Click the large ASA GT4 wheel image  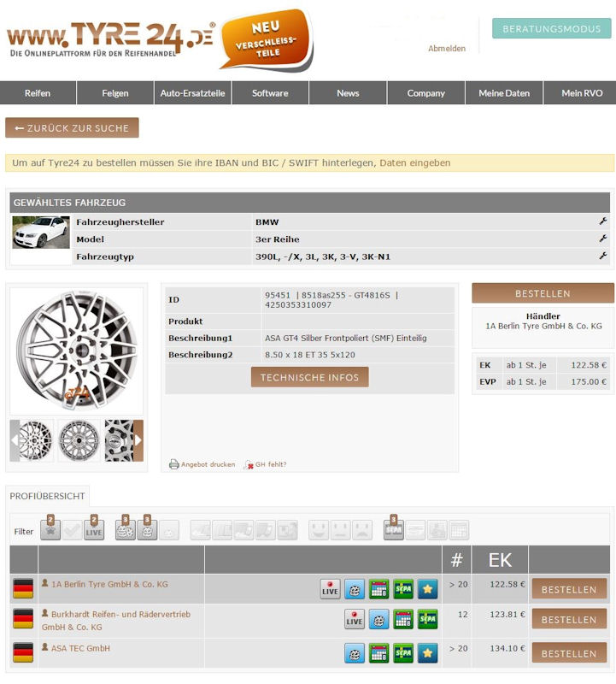(x=77, y=351)
